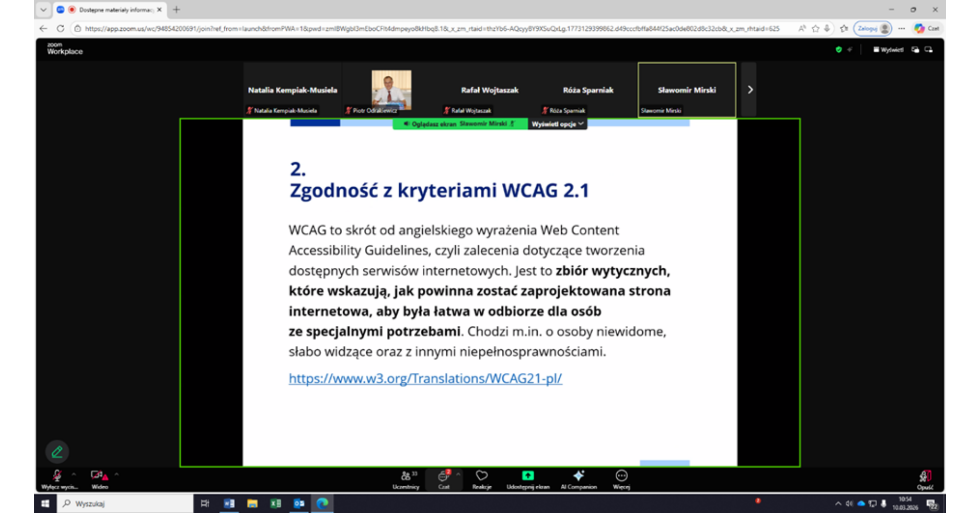Click the green Udostępnij ekran icon

(527, 476)
